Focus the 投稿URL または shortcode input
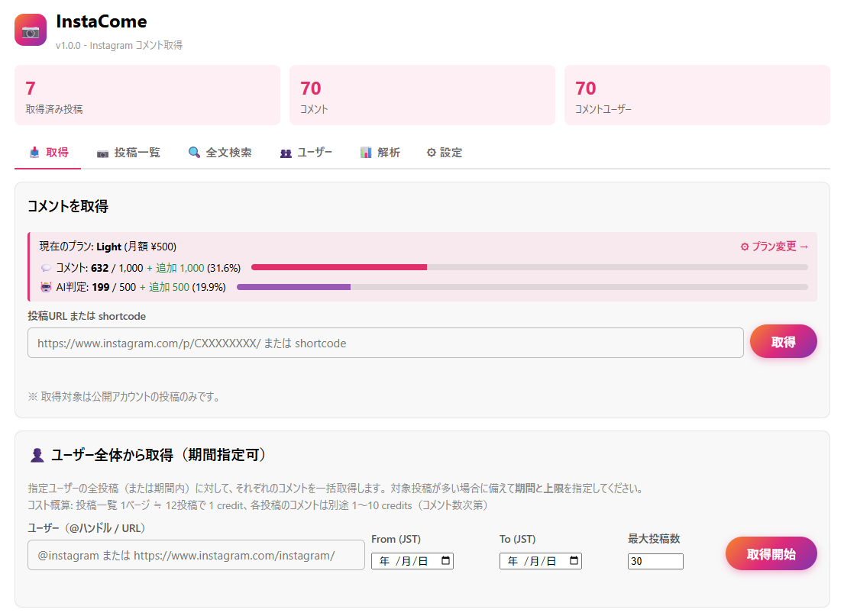 pos(386,343)
